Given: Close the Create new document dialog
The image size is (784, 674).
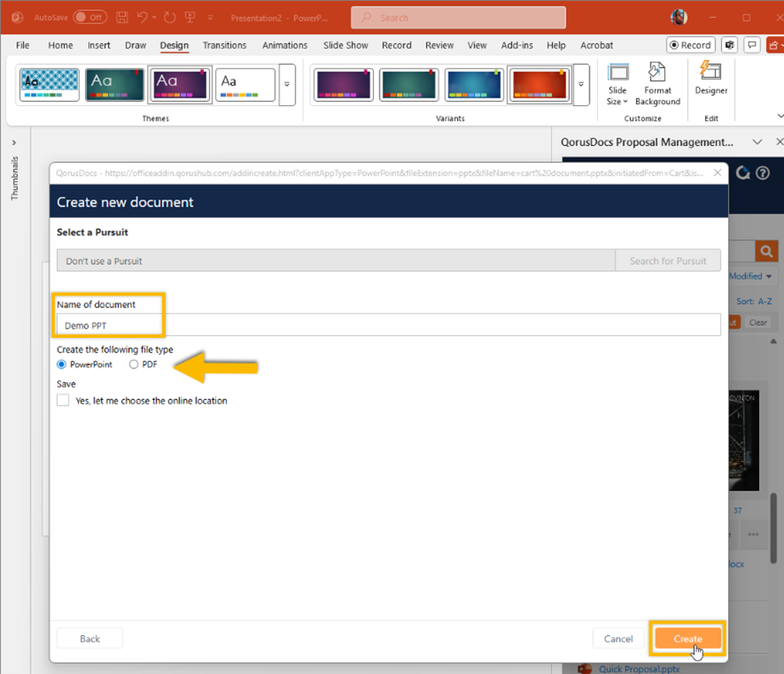Looking at the screenshot, I should click(717, 172).
